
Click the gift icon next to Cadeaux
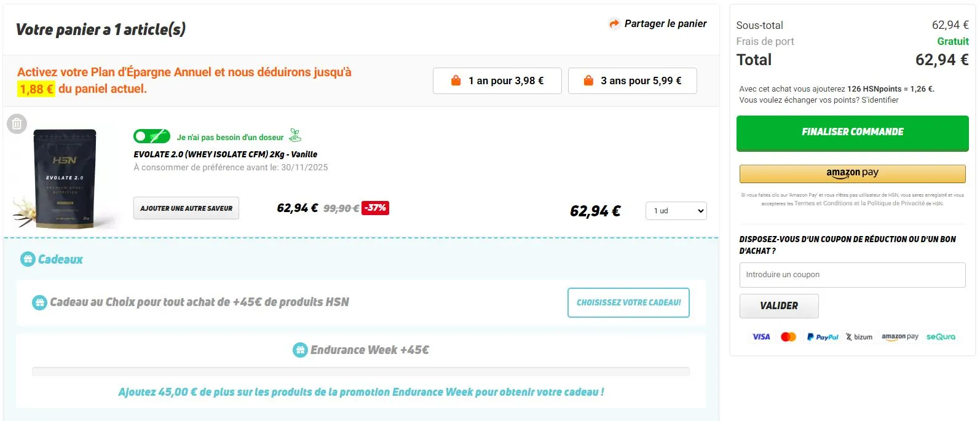28,259
